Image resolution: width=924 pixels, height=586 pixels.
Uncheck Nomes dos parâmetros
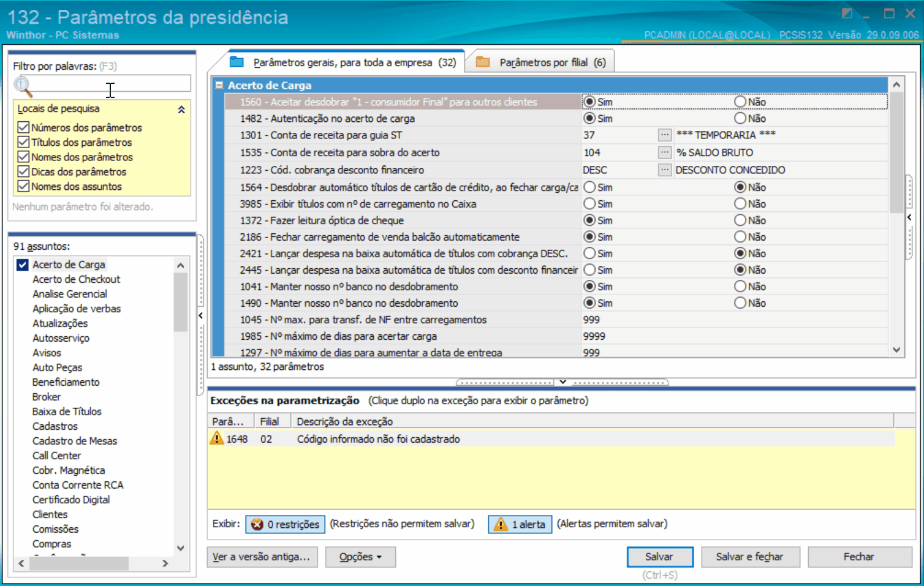click(23, 157)
